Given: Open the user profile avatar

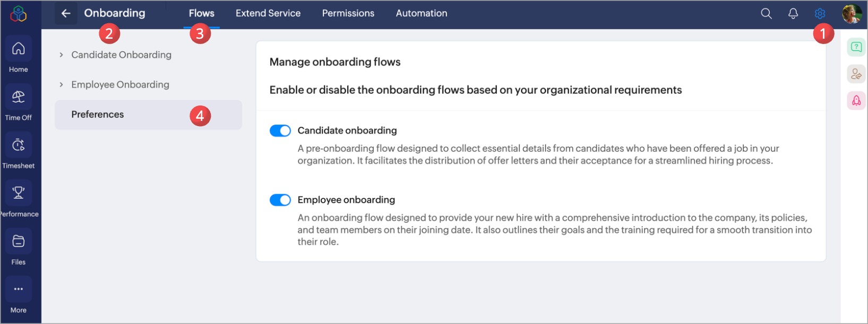Looking at the screenshot, I should [x=852, y=14].
